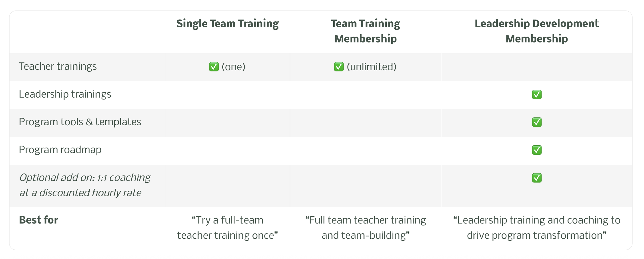
Task: Click the "Full team teacher training" quote
Action: pyautogui.click(x=366, y=228)
